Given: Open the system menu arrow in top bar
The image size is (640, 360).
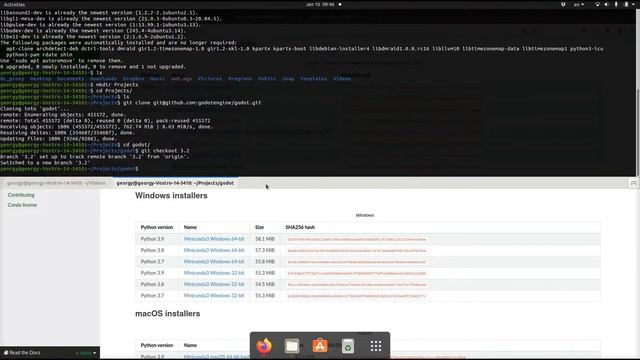Looking at the screenshot, I should point(634,4).
